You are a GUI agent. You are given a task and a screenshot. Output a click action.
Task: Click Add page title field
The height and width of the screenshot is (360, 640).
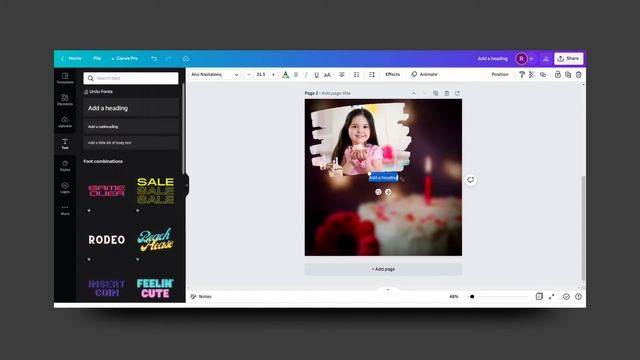336,93
